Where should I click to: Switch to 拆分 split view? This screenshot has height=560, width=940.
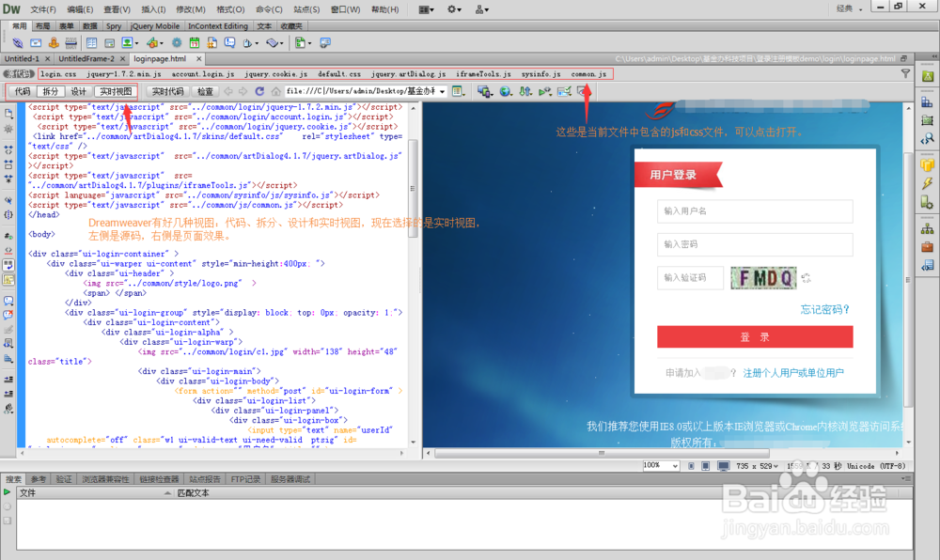click(x=51, y=91)
